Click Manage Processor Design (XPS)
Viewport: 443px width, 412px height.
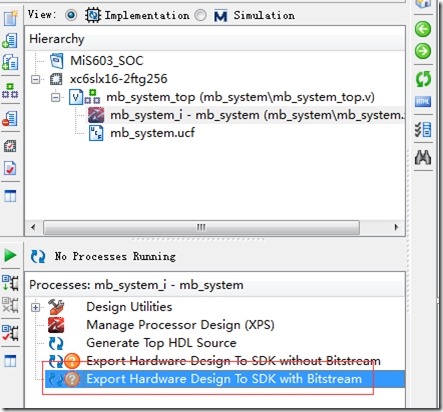[x=180, y=325]
